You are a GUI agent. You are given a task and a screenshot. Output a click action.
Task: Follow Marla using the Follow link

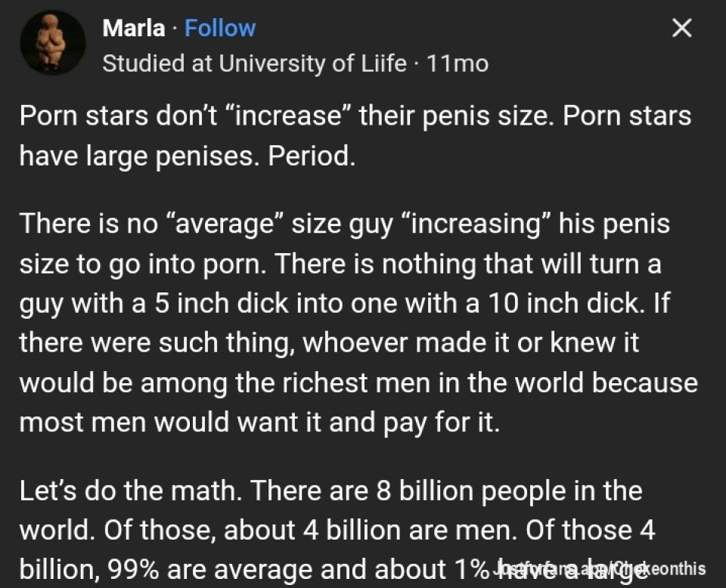pos(220,29)
